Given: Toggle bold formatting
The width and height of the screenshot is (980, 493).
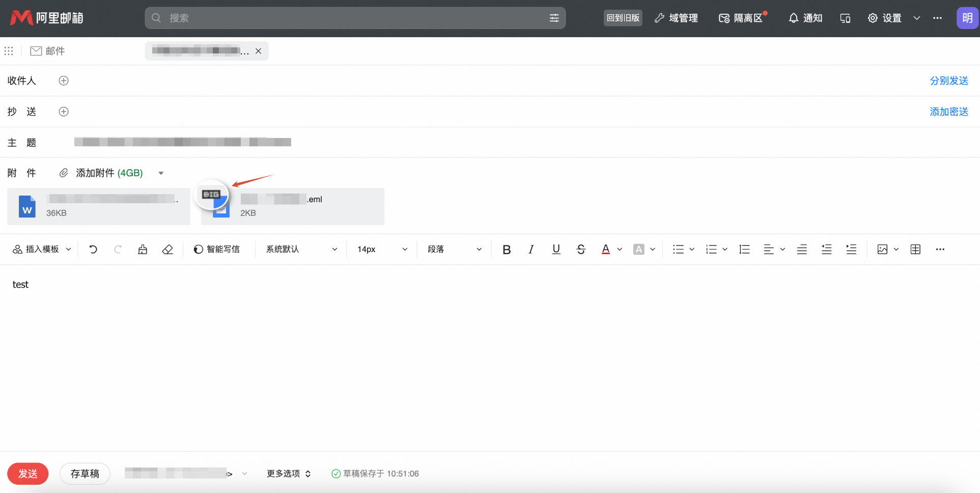Looking at the screenshot, I should tap(507, 249).
